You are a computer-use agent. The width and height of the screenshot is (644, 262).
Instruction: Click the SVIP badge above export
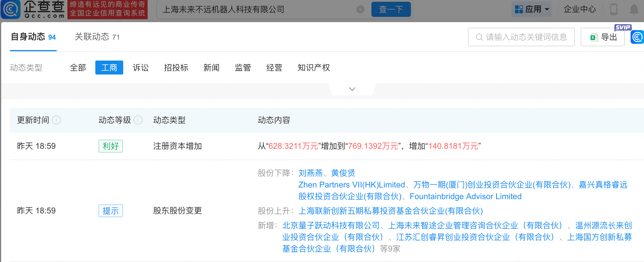623,27
